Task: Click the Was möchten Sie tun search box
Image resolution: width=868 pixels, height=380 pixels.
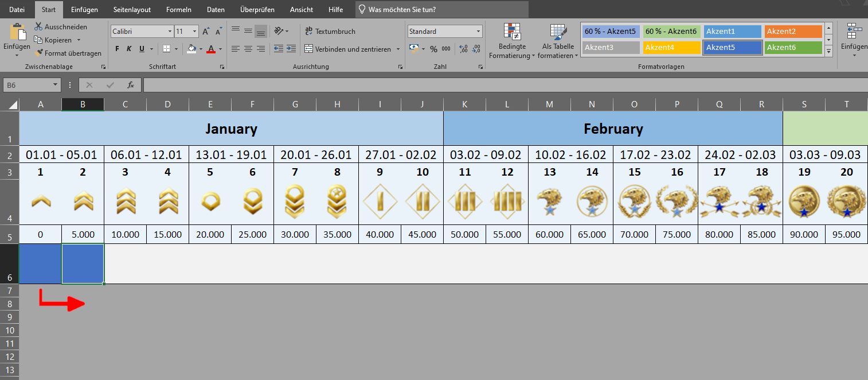Action: (442, 10)
